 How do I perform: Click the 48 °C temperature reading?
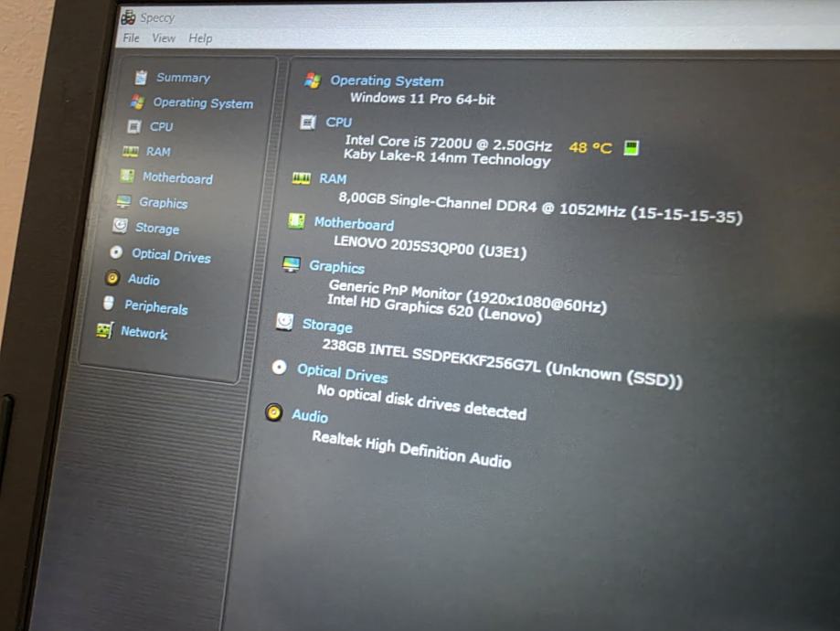click(x=590, y=147)
